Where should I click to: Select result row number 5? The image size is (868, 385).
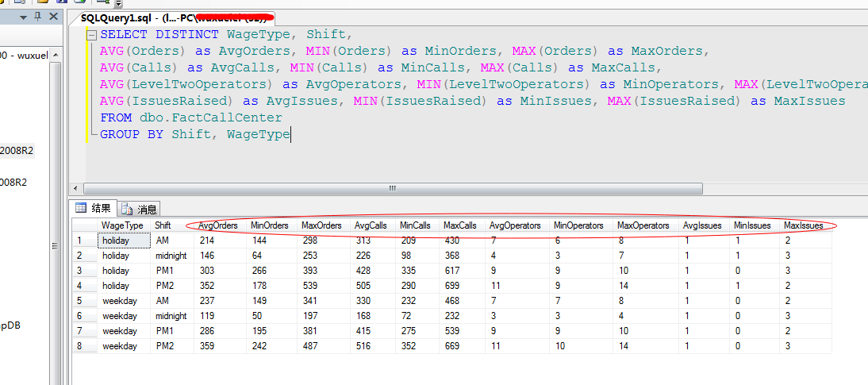[85, 301]
